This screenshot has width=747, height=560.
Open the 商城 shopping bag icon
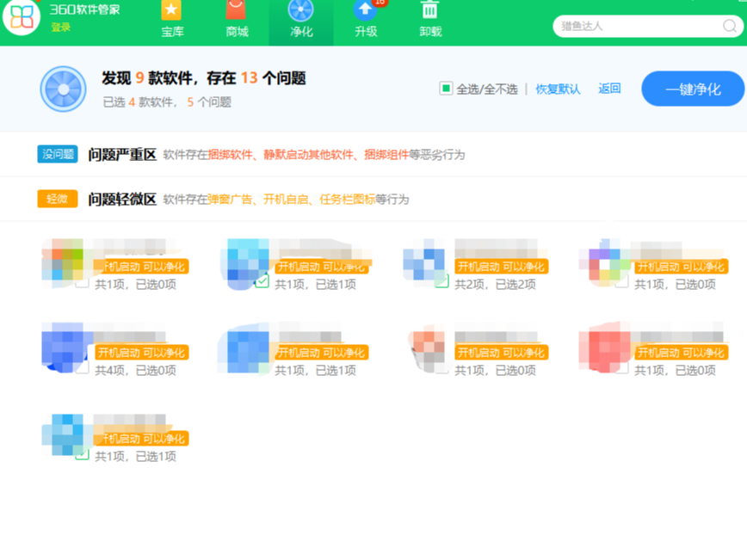pos(236,10)
